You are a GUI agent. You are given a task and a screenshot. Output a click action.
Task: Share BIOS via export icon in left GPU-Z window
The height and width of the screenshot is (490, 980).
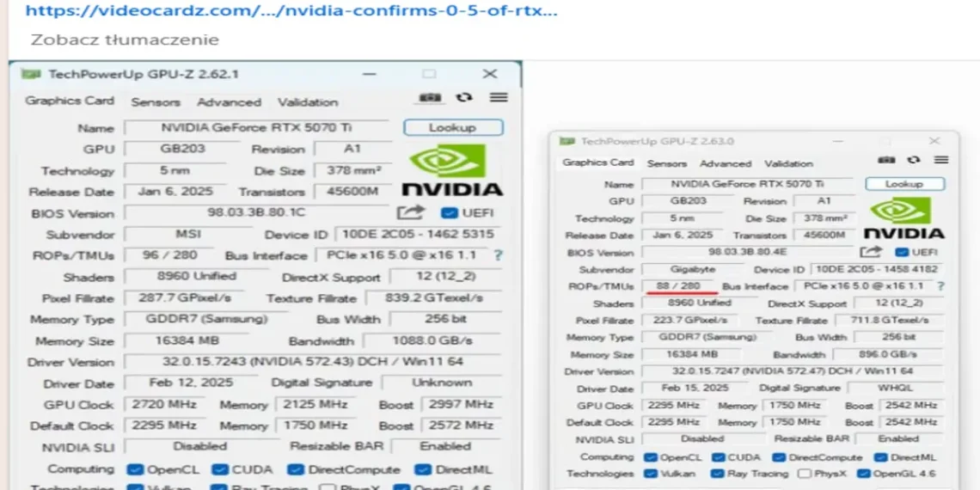point(411,212)
